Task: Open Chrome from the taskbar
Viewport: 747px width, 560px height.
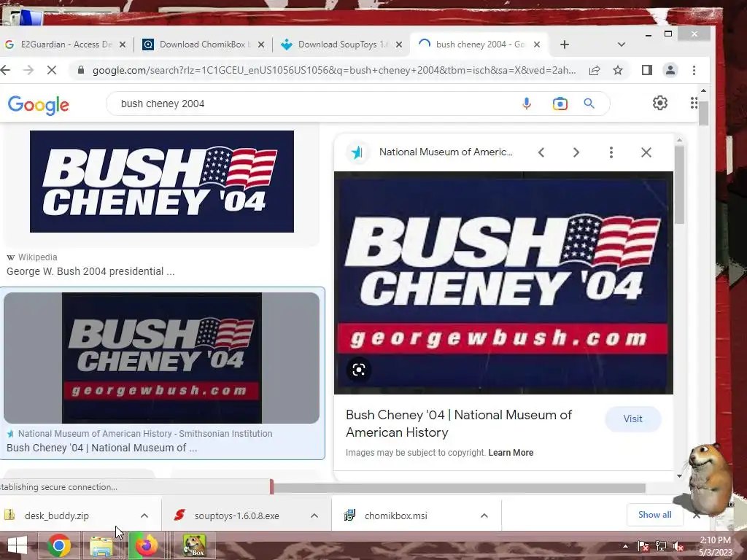Action: point(59,545)
